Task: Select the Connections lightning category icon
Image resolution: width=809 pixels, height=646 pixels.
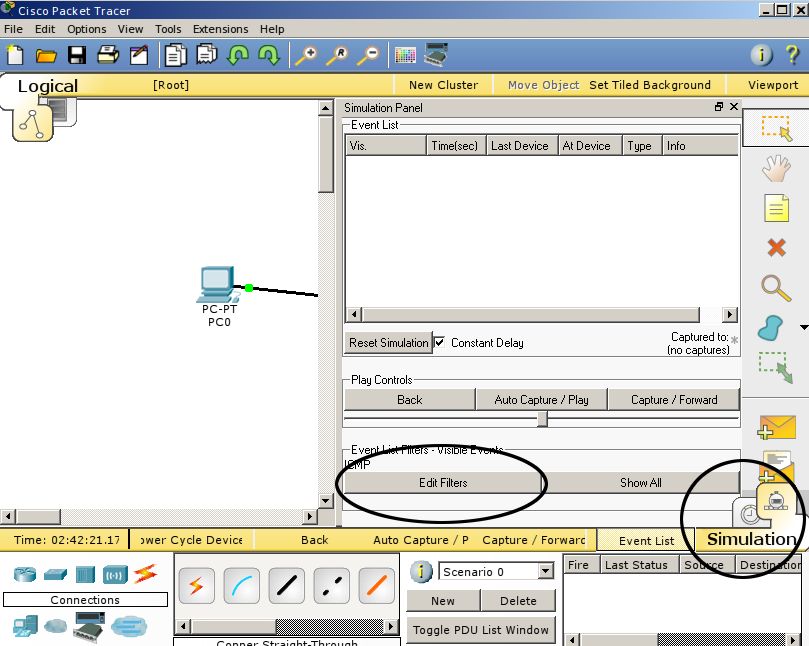Action: 145,573
